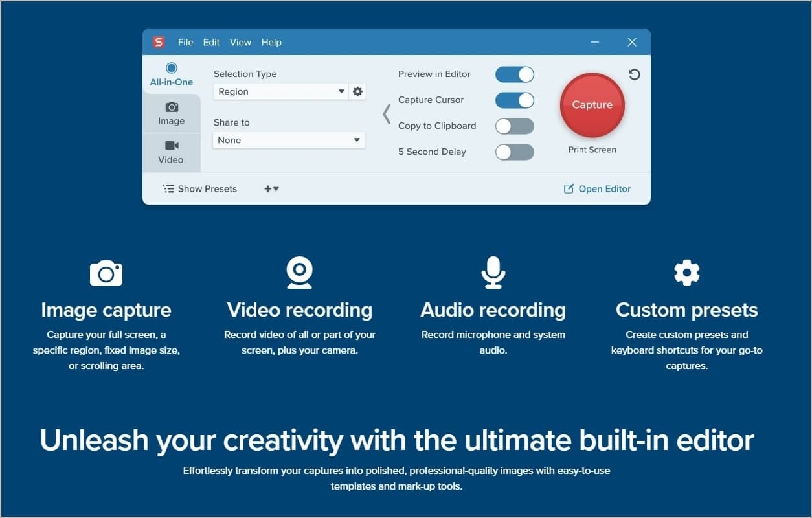812x518 pixels.
Task: Click the Share to label
Action: [x=232, y=122]
